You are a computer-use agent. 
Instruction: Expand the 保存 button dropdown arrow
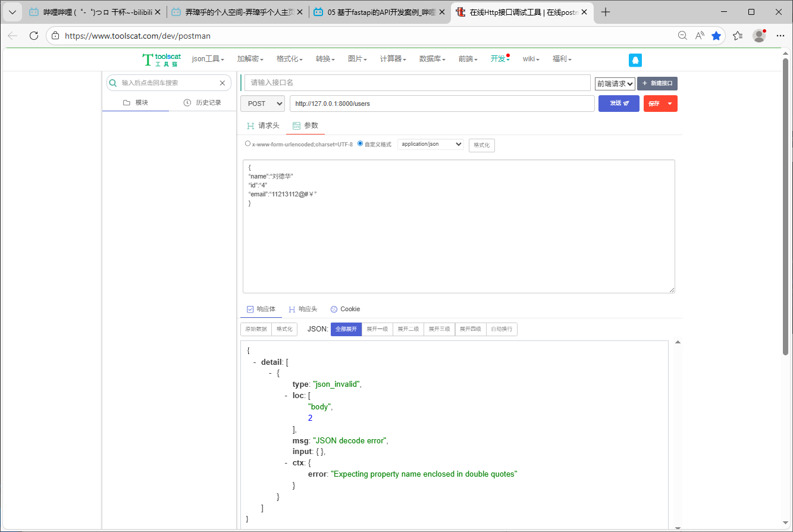[x=670, y=104]
